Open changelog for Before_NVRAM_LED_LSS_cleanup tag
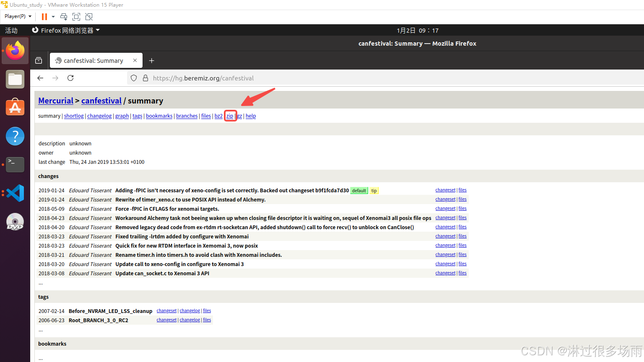The width and height of the screenshot is (644, 362). 190,311
